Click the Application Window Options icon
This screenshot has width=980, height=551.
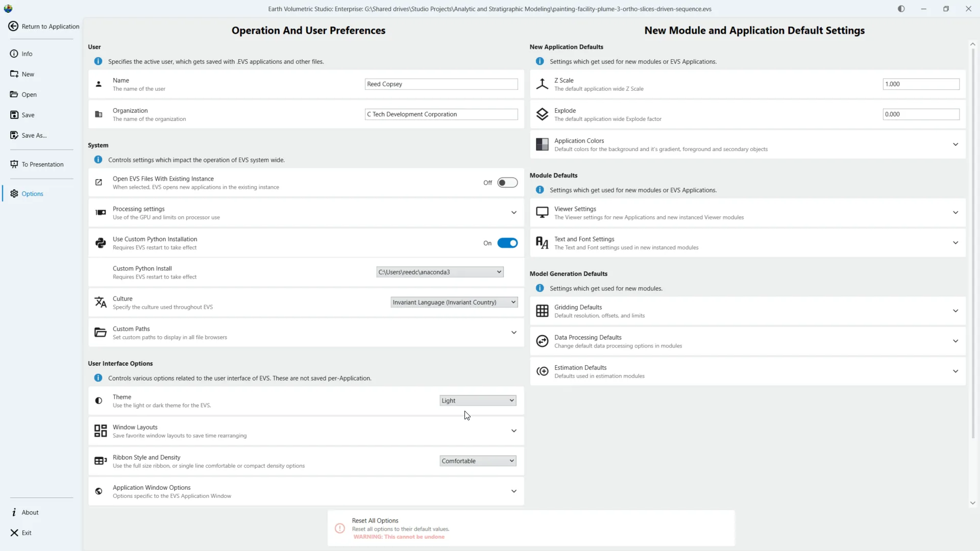click(x=99, y=491)
